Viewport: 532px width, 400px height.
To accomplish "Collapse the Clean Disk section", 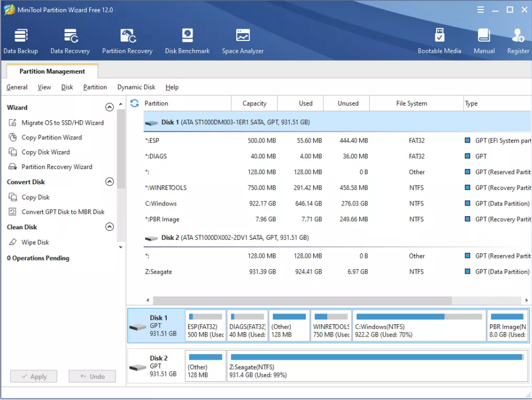I will (x=109, y=227).
